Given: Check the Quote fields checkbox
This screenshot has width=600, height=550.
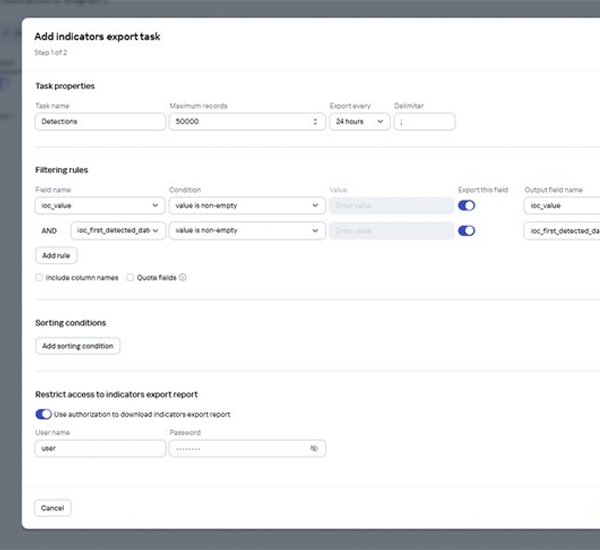Looking at the screenshot, I should point(130,277).
